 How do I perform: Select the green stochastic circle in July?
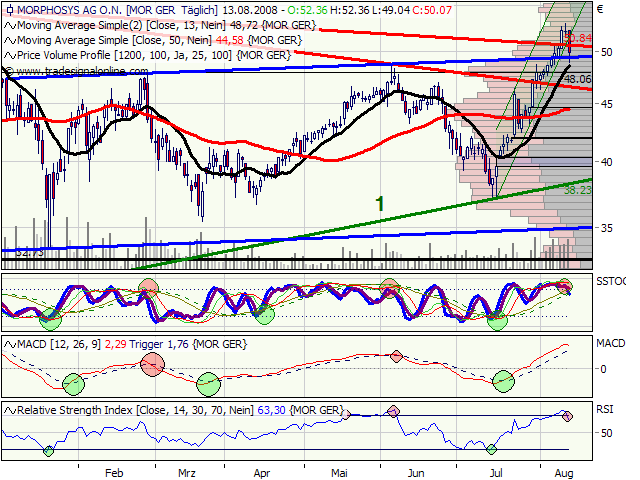pos(497,320)
